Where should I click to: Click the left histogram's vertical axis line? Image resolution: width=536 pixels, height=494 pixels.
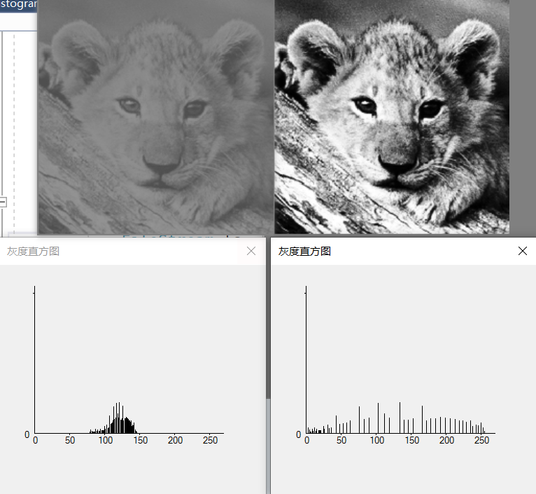point(34,360)
